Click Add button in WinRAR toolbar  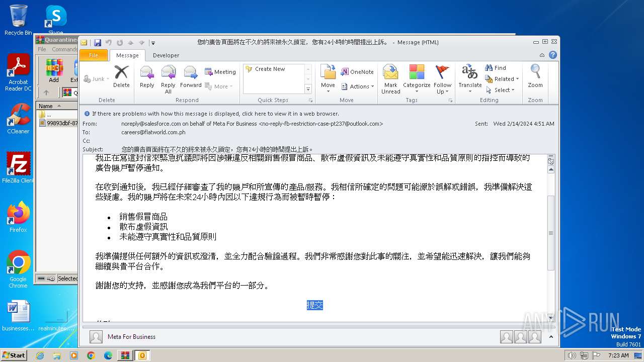[54, 71]
